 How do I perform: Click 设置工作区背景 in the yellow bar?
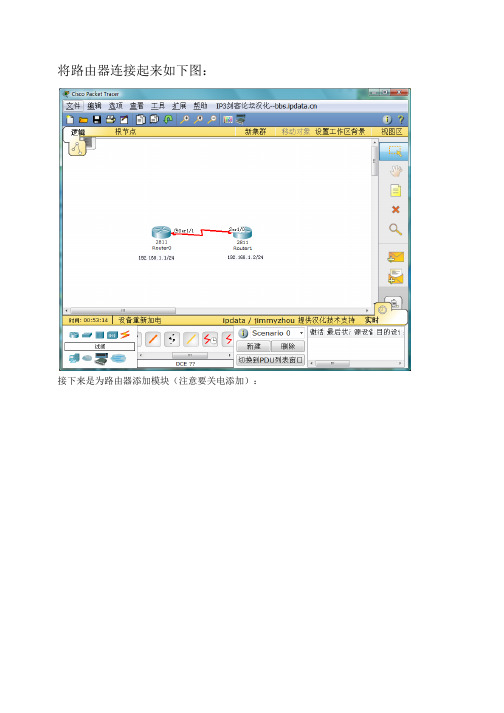tap(340, 132)
